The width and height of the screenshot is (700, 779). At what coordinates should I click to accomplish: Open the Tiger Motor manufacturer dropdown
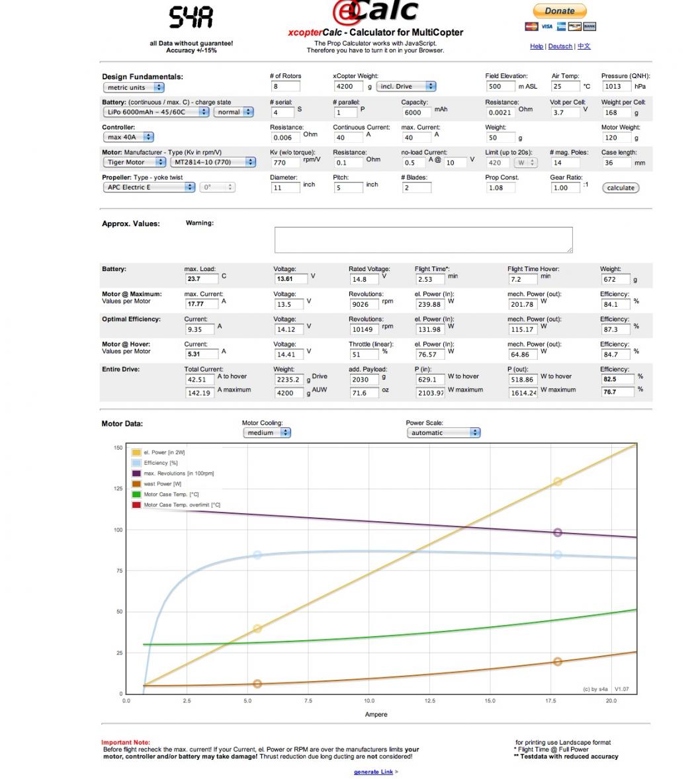135,162
